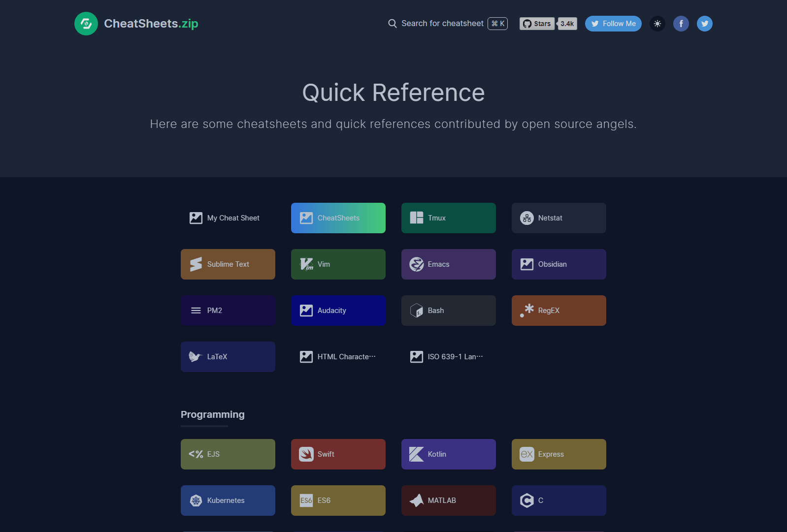Click the Audacity card image icon
Viewport: 787px width, 532px height.
(306, 311)
